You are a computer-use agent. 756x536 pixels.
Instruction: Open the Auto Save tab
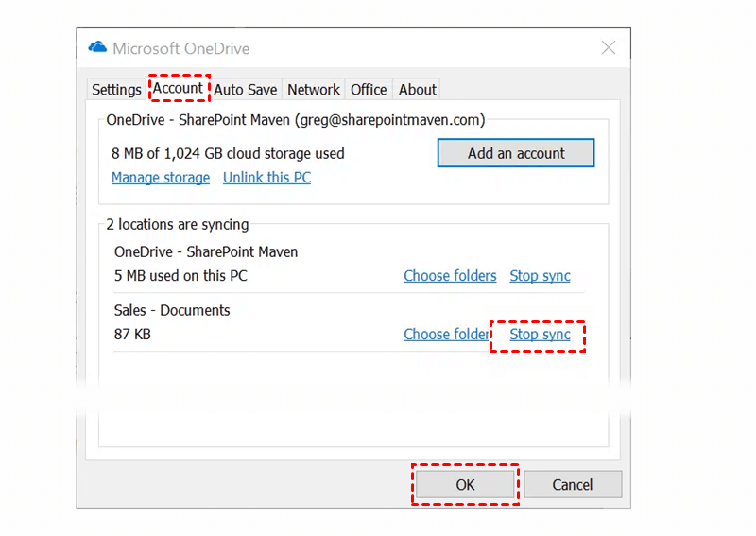tap(246, 90)
